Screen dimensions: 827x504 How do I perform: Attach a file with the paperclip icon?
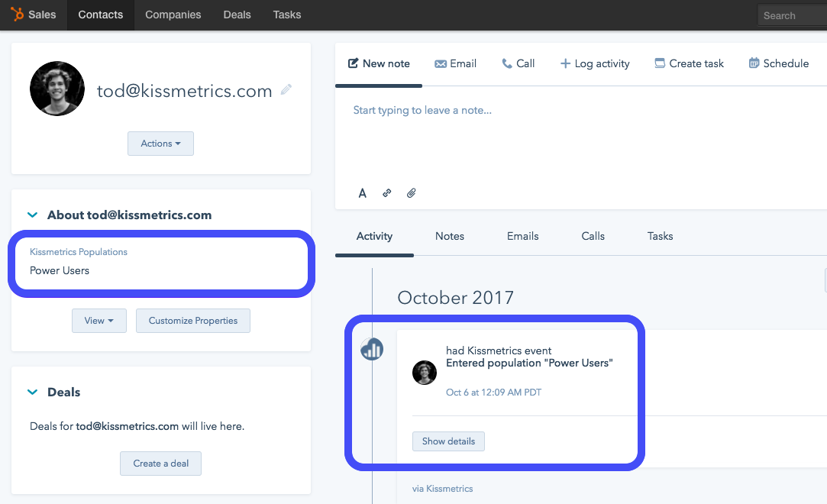[412, 193]
